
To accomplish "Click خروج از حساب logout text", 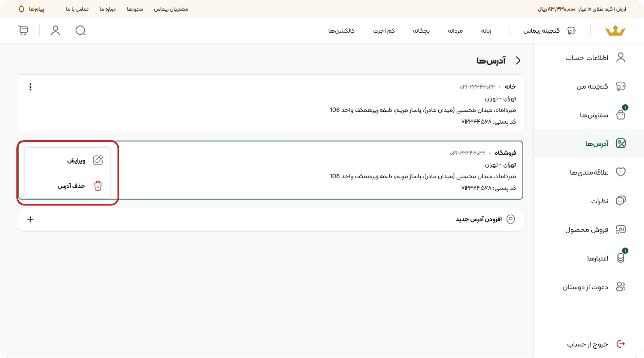I will tap(588, 344).
